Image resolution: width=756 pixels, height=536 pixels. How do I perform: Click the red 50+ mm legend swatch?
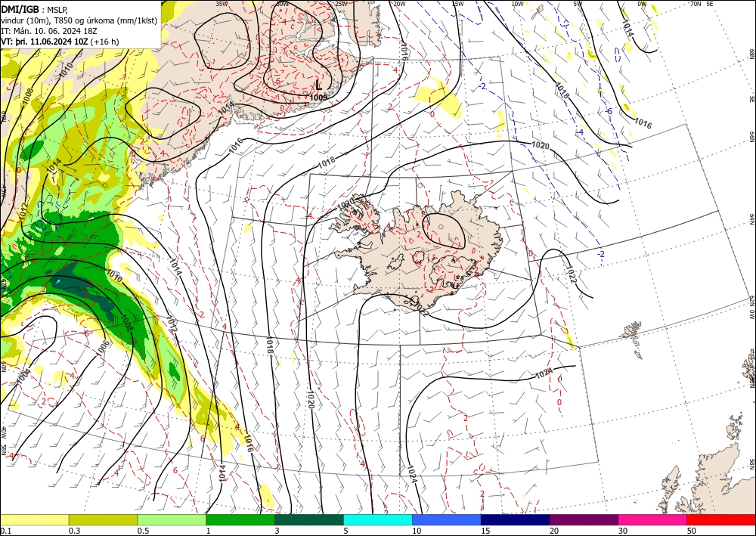click(x=721, y=519)
